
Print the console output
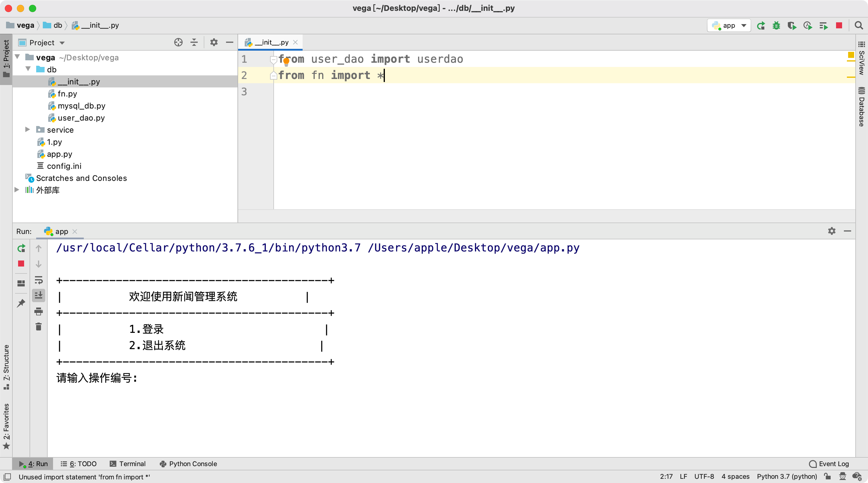(x=38, y=311)
